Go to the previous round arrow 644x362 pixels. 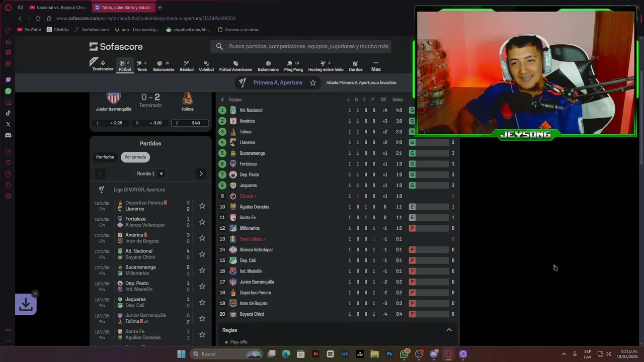(100, 173)
